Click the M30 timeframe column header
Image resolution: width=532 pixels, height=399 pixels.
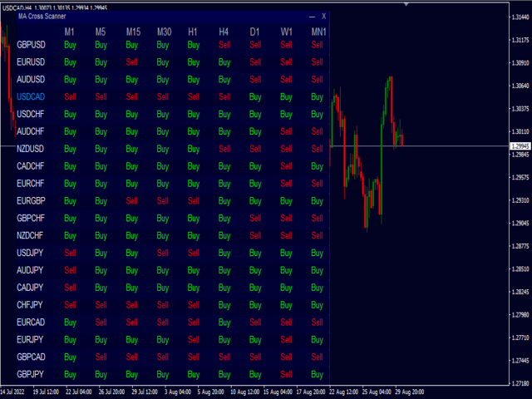click(x=165, y=32)
